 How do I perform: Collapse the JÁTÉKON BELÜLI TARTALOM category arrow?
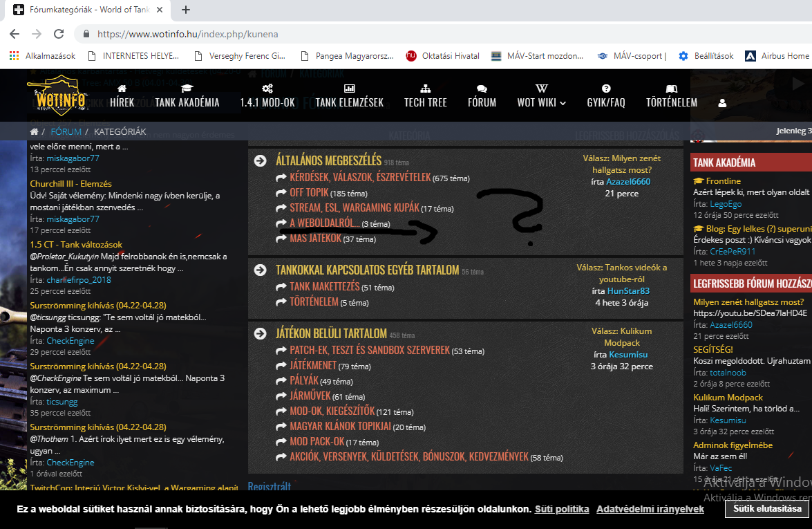[261, 334]
